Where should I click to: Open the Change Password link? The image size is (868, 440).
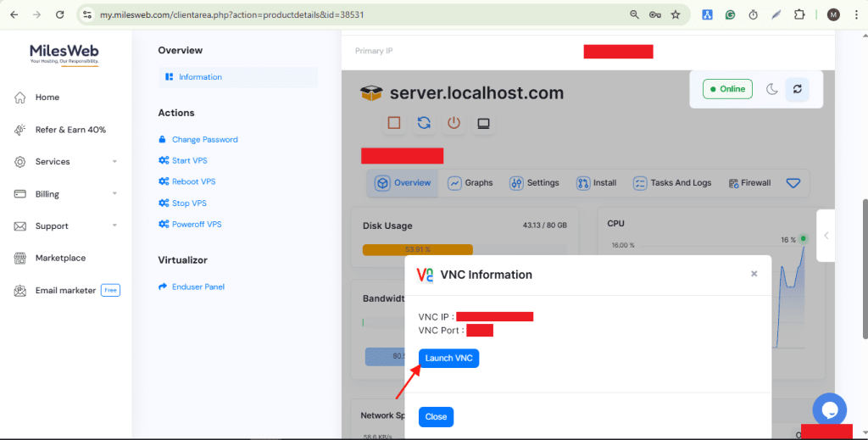click(204, 140)
